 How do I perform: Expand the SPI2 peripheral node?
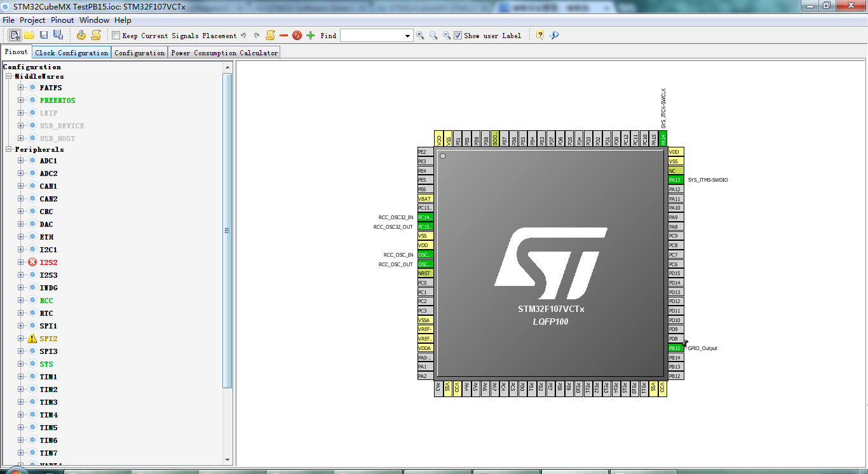pyautogui.click(x=20, y=339)
